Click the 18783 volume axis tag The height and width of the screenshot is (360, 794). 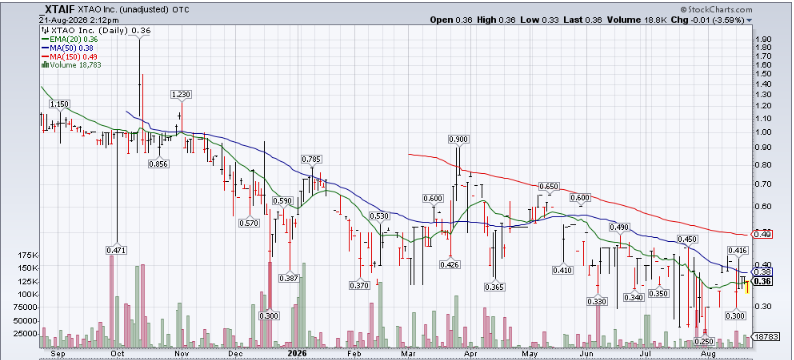click(x=765, y=336)
